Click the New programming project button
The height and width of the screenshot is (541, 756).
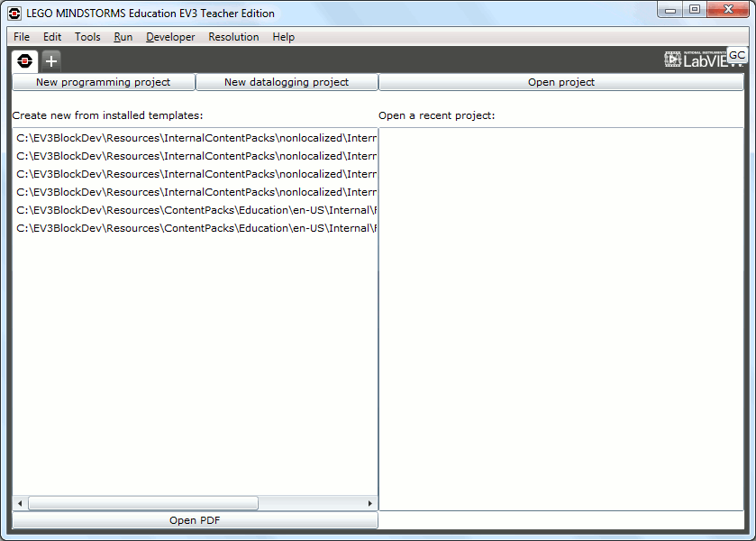(x=104, y=82)
